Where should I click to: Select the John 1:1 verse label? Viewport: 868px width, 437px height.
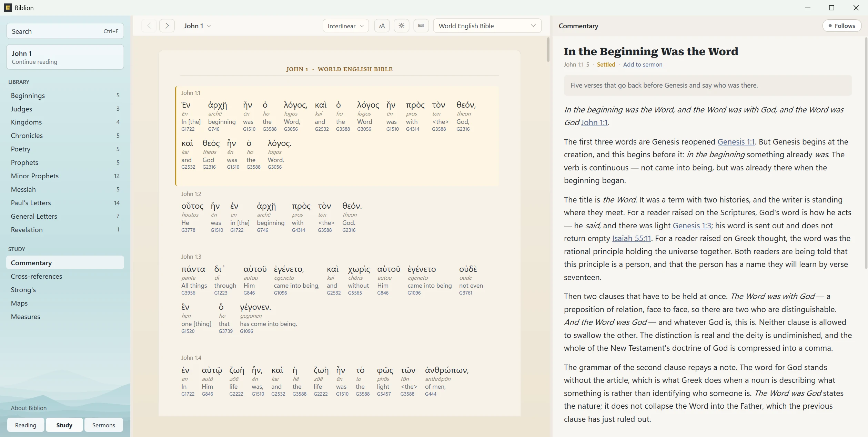191,93
